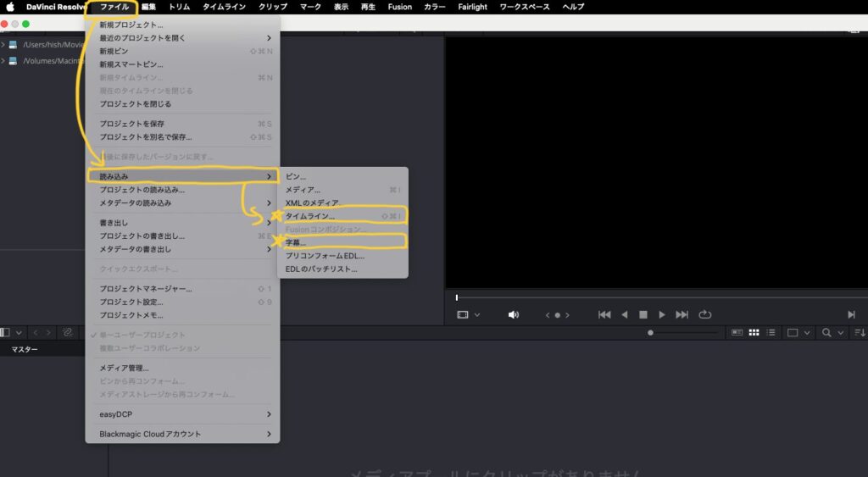The height and width of the screenshot is (477, 868).
Task: Expand the /Users/hish/Movies volume
Action: point(3,44)
